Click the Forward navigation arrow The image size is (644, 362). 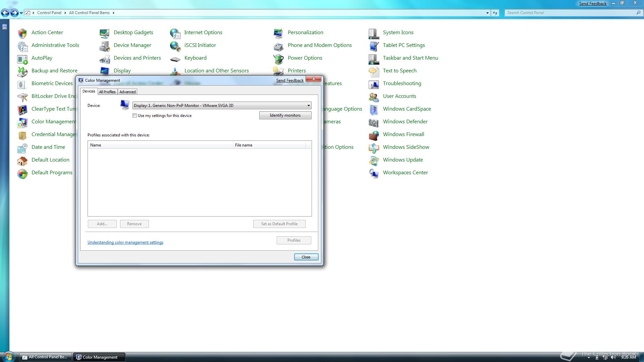point(14,13)
